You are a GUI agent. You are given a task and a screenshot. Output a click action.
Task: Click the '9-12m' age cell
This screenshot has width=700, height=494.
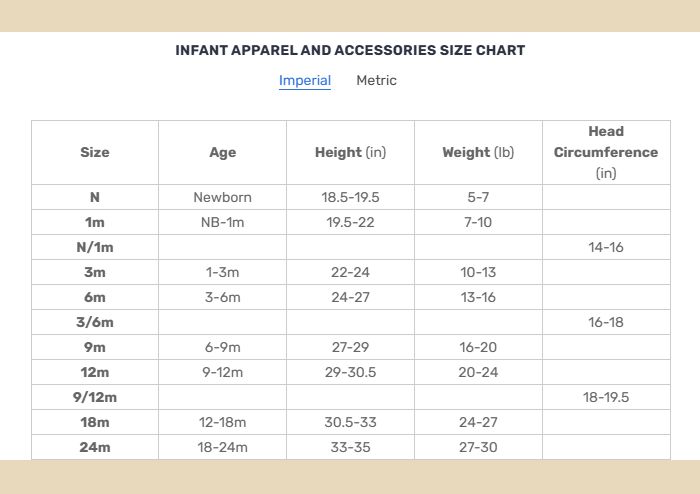click(x=222, y=372)
